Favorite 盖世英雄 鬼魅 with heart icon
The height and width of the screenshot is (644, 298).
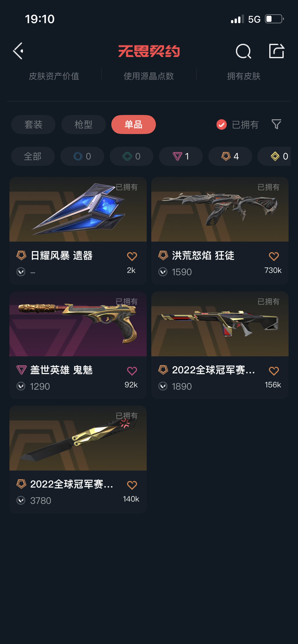(x=132, y=371)
